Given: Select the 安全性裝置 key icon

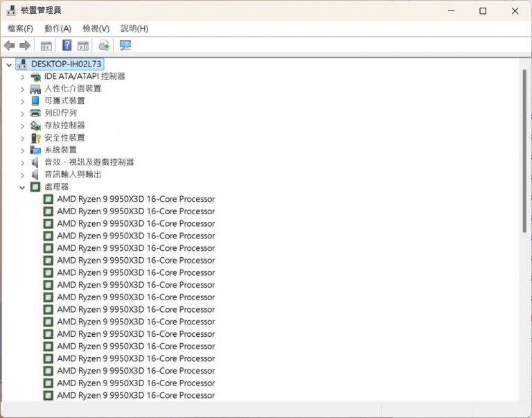Looking at the screenshot, I should [x=35, y=138].
